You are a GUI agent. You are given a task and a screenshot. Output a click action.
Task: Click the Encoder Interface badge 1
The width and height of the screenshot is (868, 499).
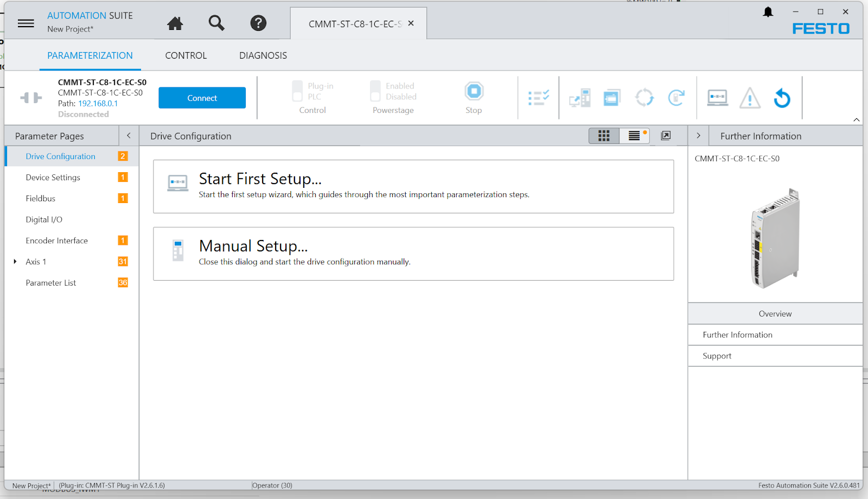click(x=123, y=241)
